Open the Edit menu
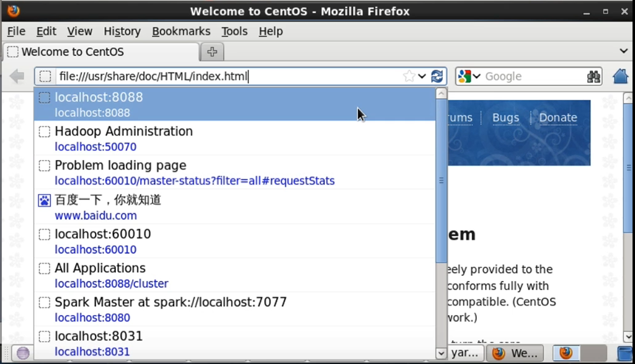635x364 pixels. point(46,31)
